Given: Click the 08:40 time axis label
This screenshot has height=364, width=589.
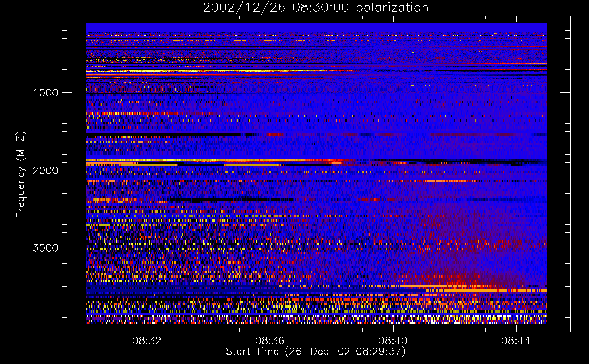Looking at the screenshot, I should pos(393,341).
